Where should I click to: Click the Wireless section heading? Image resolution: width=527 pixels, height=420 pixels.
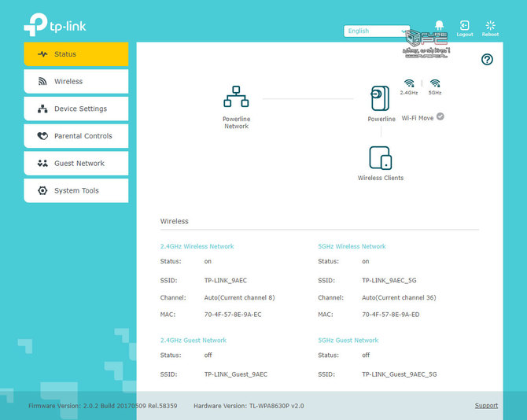(x=174, y=221)
